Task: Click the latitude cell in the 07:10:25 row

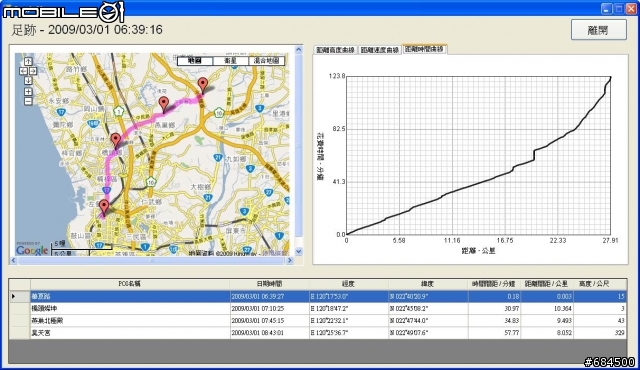Action: click(x=428, y=309)
